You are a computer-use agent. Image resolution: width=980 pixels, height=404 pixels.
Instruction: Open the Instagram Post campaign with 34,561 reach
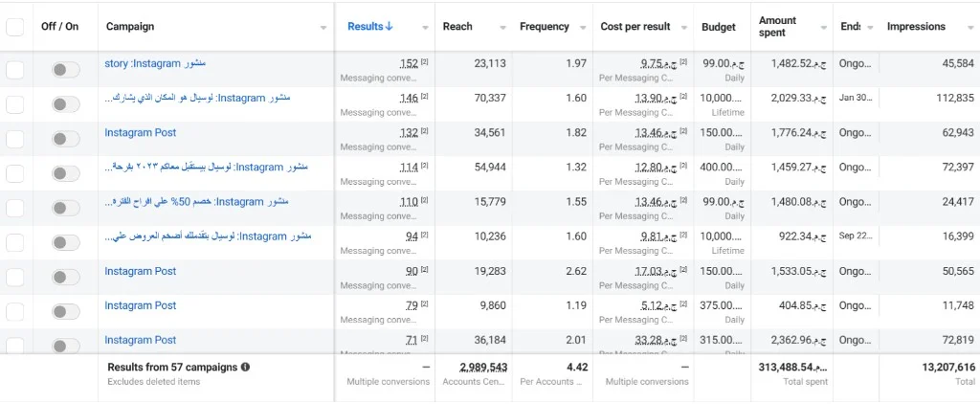coord(140,132)
